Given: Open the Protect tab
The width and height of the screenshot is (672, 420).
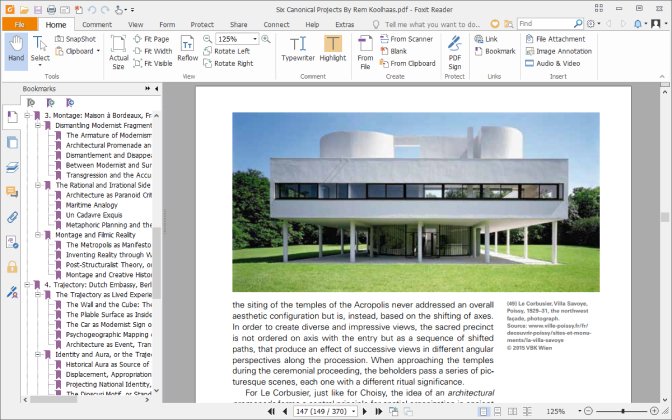Looking at the screenshot, I should (202, 24).
